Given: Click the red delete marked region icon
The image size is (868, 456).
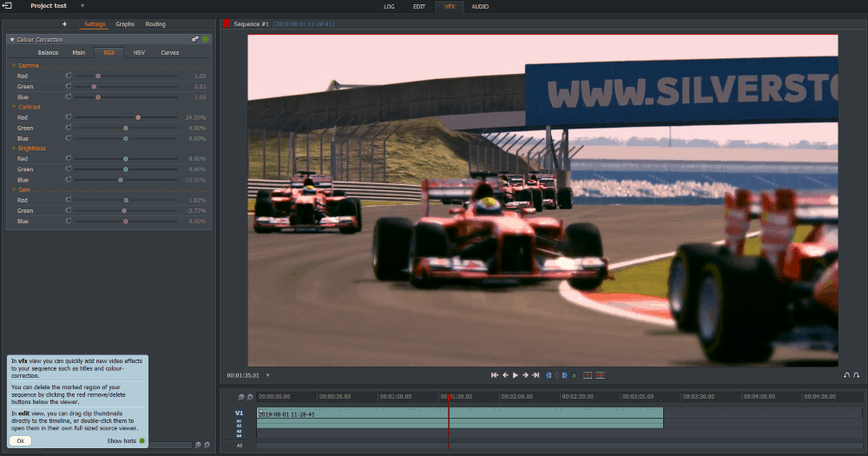Looking at the screenshot, I should click(600, 375).
